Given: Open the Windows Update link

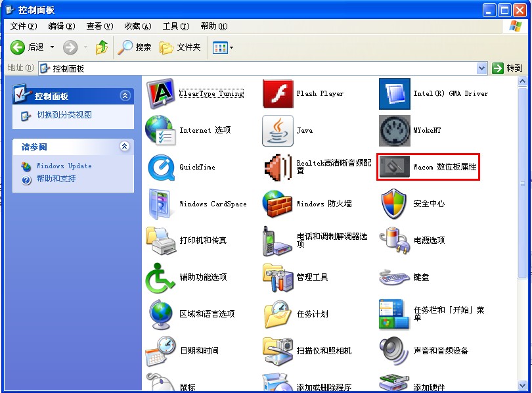Looking at the screenshot, I should tap(64, 166).
